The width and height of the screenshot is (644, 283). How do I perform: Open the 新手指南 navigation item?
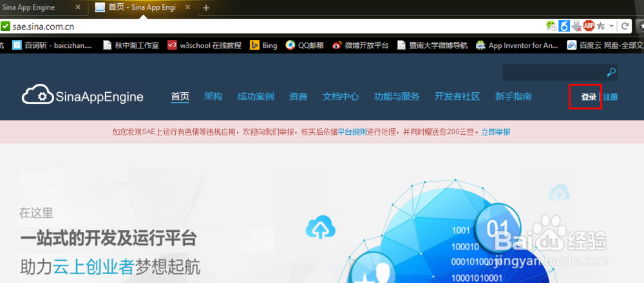(x=513, y=97)
